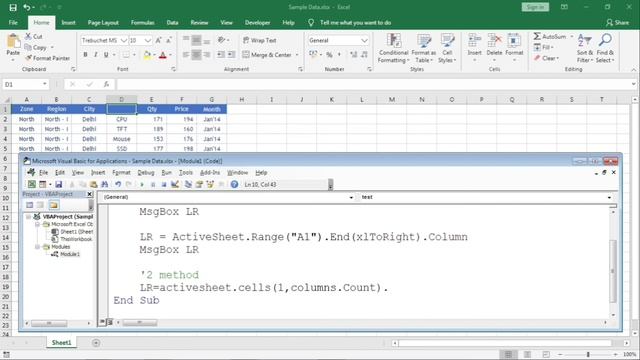Image resolution: width=640 pixels, height=360 pixels.
Task: Add a new sheet with plus button
Action: (x=96, y=343)
